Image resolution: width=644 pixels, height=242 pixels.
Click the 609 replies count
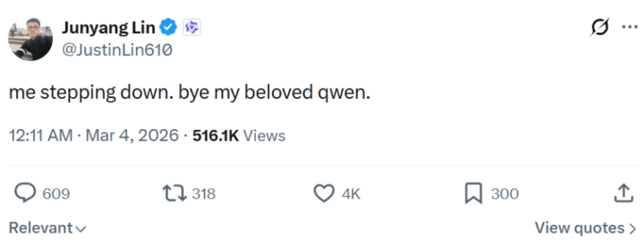(x=56, y=194)
